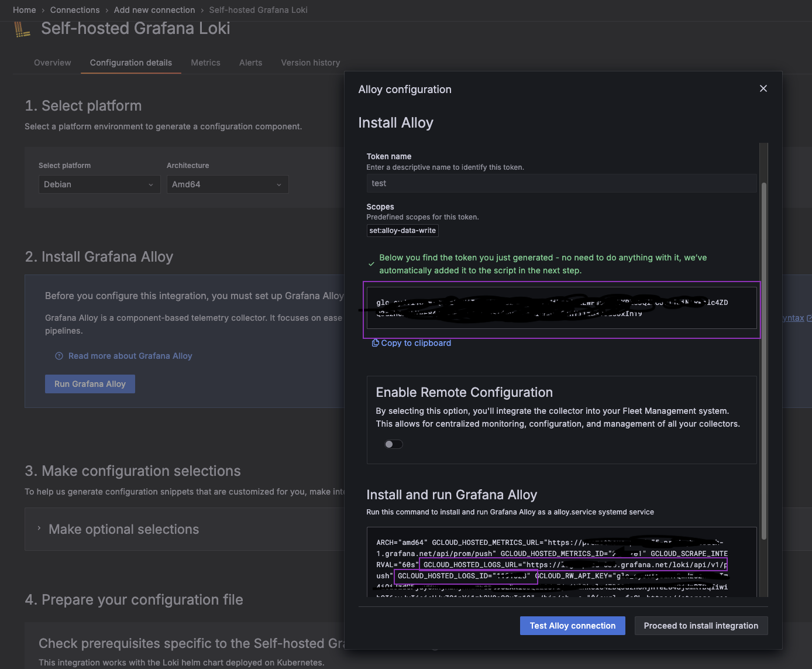Image resolution: width=812 pixels, height=669 pixels.
Task: Click the install command code block
Action: click(562, 562)
